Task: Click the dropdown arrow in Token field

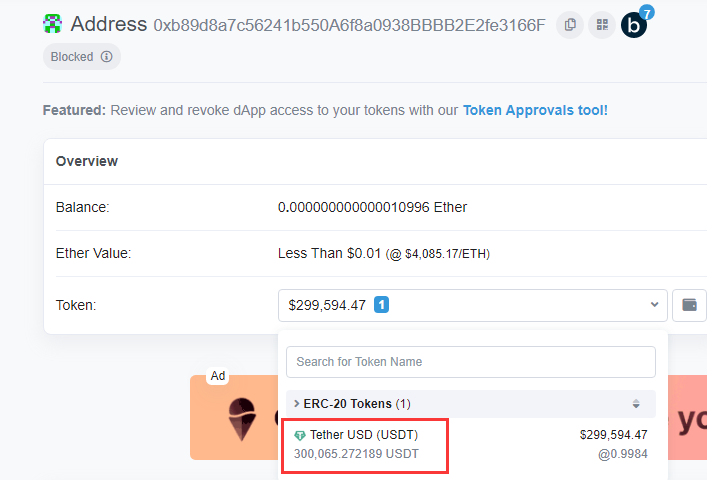Action: (x=655, y=305)
